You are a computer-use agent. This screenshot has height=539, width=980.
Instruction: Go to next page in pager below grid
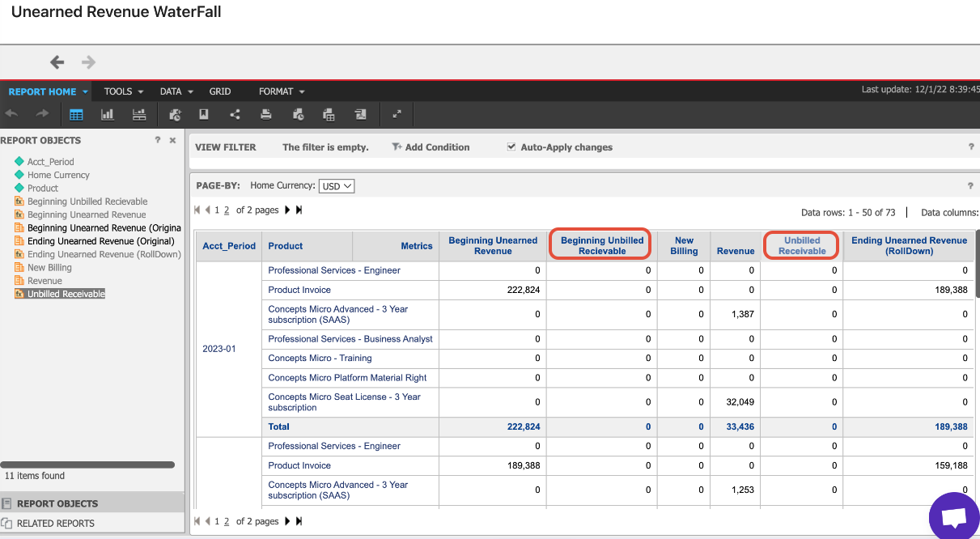(288, 522)
